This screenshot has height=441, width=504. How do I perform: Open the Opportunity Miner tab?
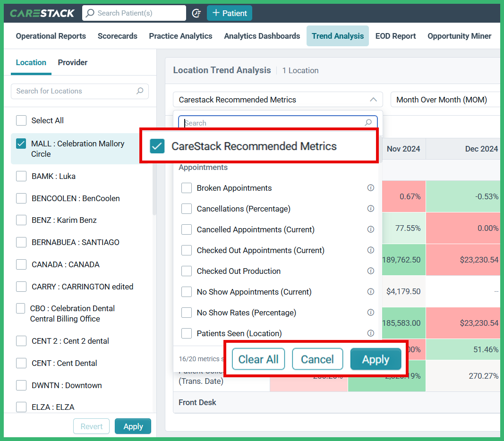coord(459,36)
